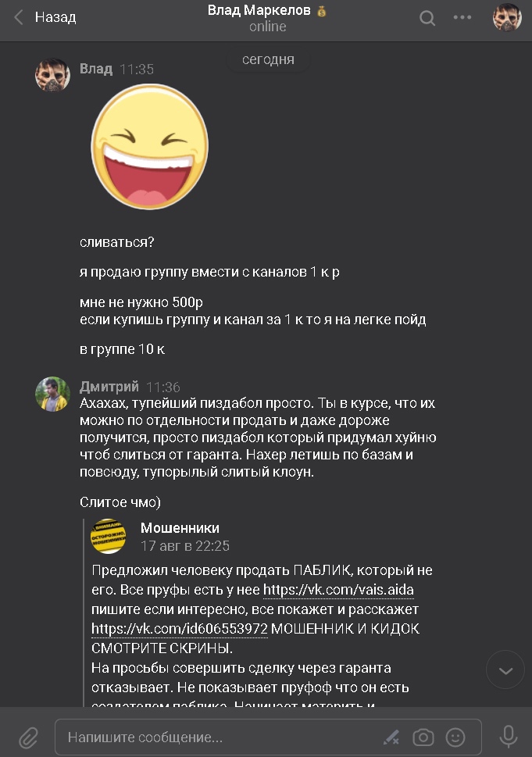
Task: Go back with the Назад arrow
Action: (x=19, y=17)
